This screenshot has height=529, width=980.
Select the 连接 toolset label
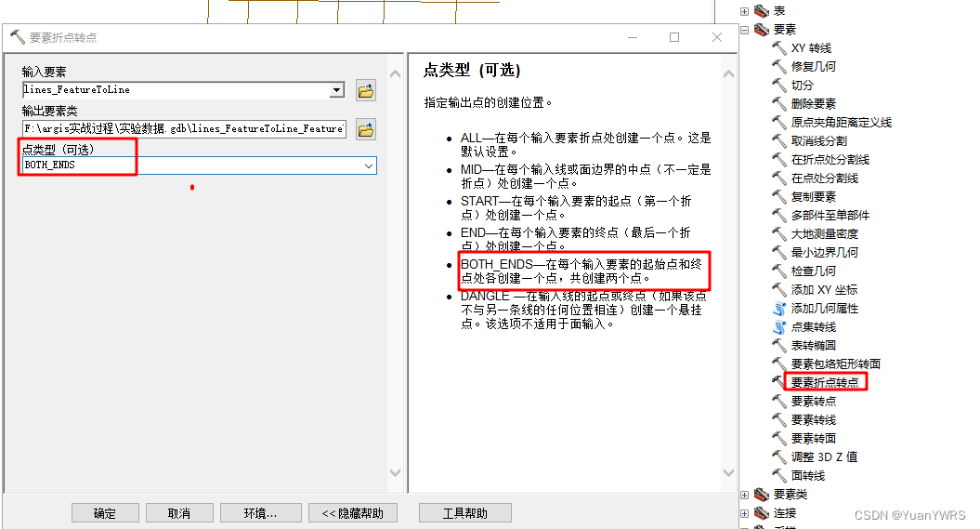(x=784, y=513)
